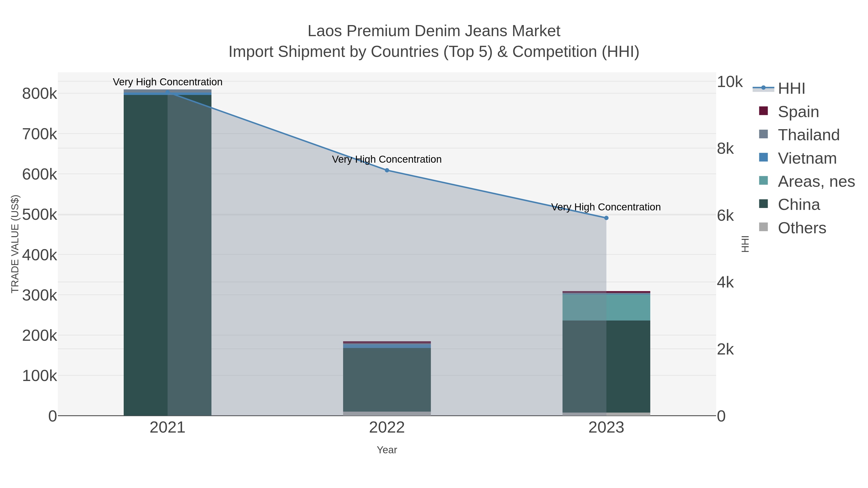Click the chart title 'Laos Premium Denim Jeans Market'

point(434,31)
